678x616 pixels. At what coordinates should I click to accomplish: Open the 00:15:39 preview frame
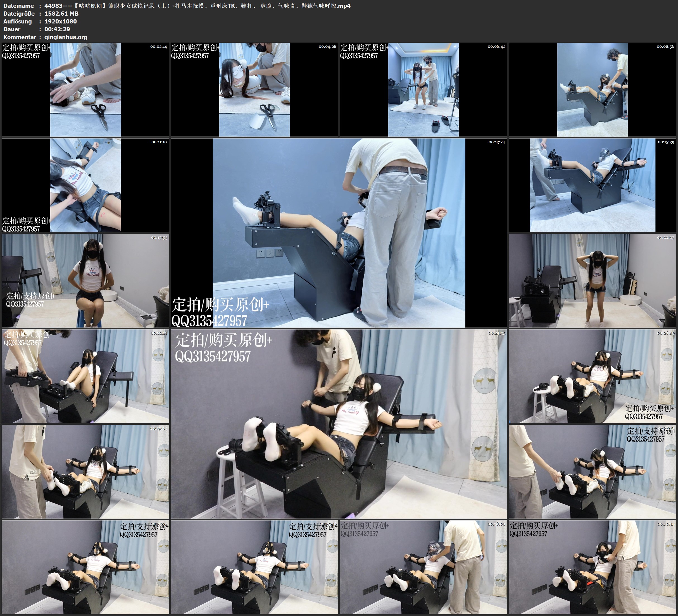592,185
